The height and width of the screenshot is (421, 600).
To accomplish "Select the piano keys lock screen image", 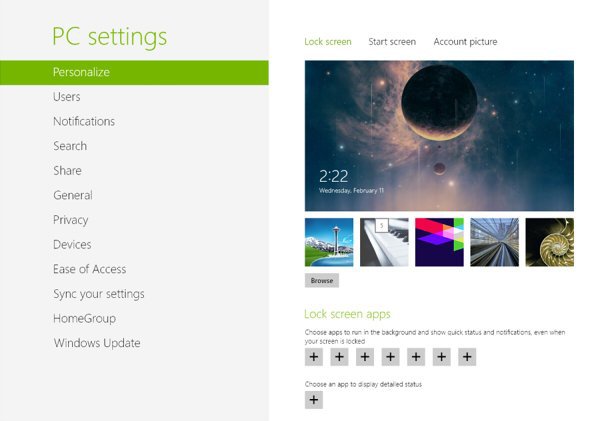I will click(x=384, y=242).
